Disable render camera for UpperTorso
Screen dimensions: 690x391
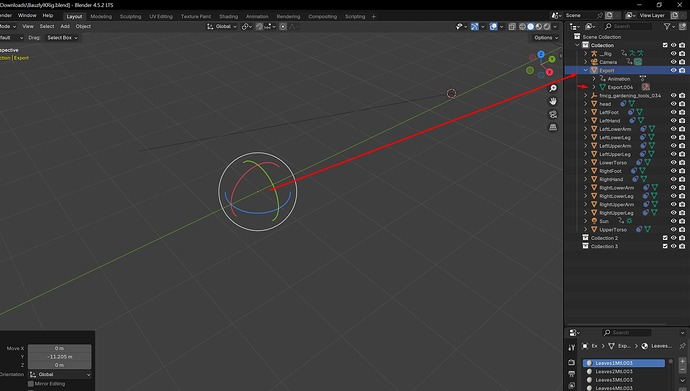pos(682,230)
